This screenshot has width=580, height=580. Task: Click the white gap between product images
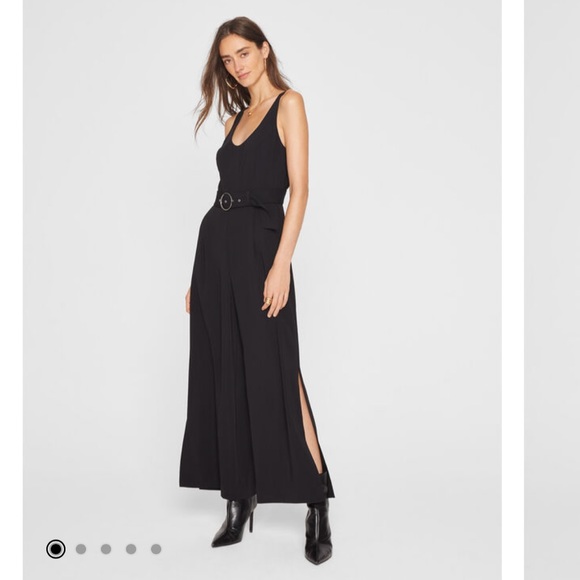[x=513, y=290]
